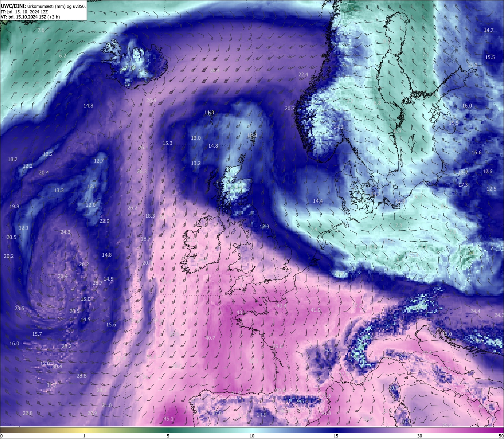Click the '13.0' map value

(x=196, y=138)
